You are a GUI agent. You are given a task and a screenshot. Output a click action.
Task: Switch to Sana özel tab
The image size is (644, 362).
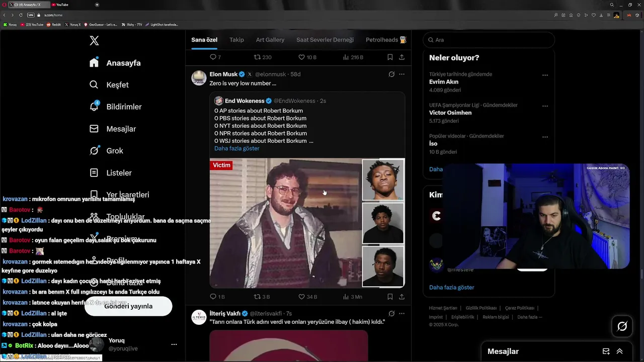(204, 40)
